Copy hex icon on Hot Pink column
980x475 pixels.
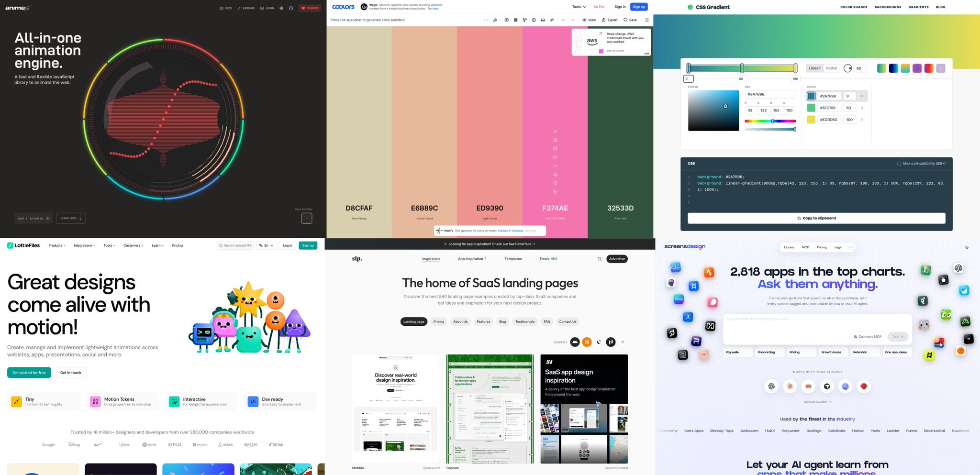tap(555, 175)
